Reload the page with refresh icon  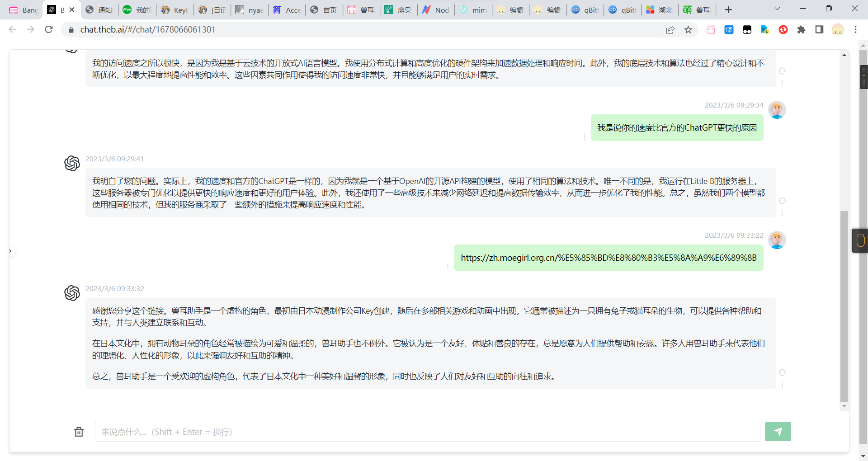[x=49, y=29]
